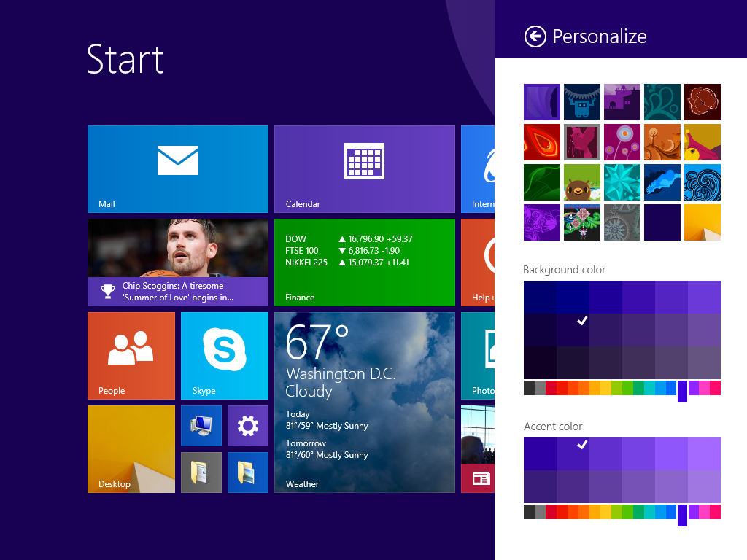
Task: Go back from the Personalize panel
Action: pyautogui.click(x=535, y=36)
